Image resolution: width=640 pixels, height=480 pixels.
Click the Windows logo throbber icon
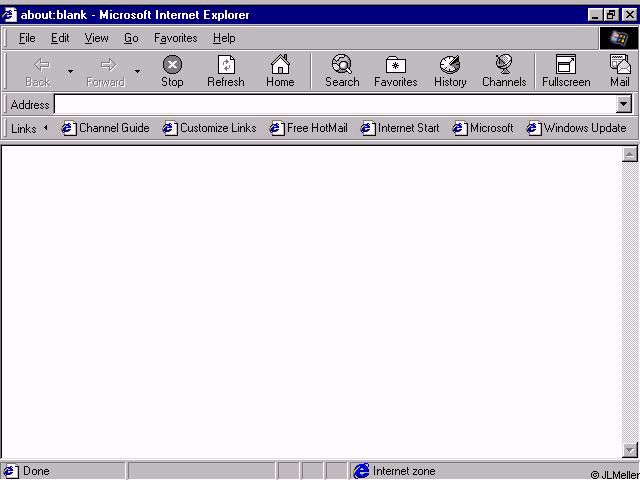click(x=618, y=38)
